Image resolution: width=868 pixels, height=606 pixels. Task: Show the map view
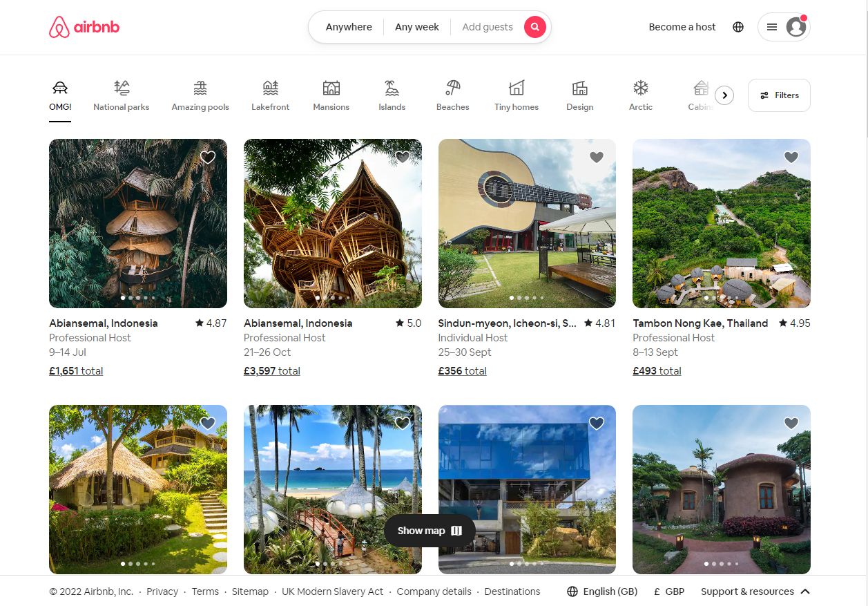pyautogui.click(x=429, y=531)
